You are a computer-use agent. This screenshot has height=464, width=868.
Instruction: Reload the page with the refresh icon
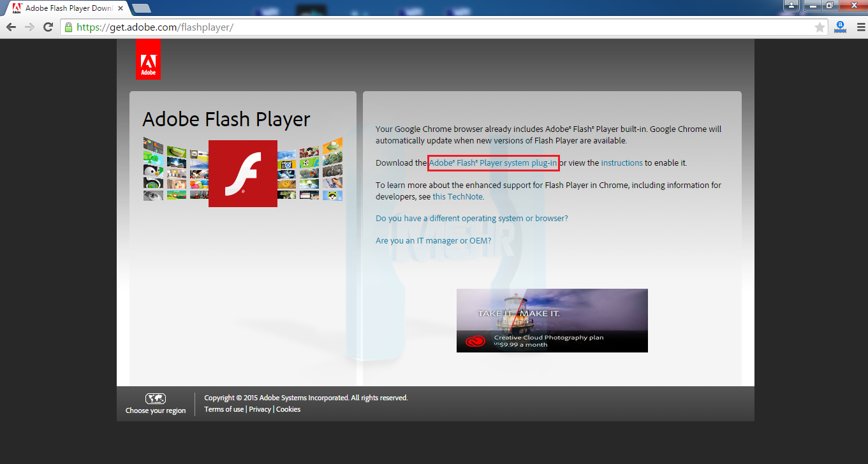click(48, 27)
